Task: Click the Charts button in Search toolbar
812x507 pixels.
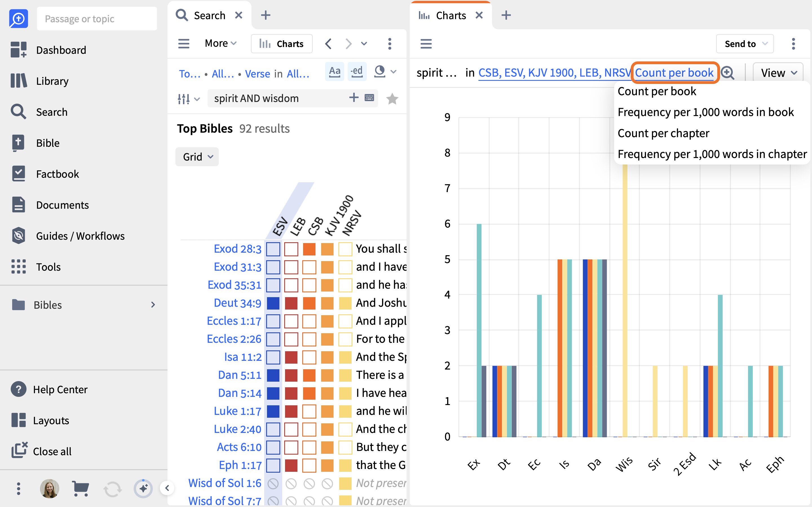Action: [282, 44]
